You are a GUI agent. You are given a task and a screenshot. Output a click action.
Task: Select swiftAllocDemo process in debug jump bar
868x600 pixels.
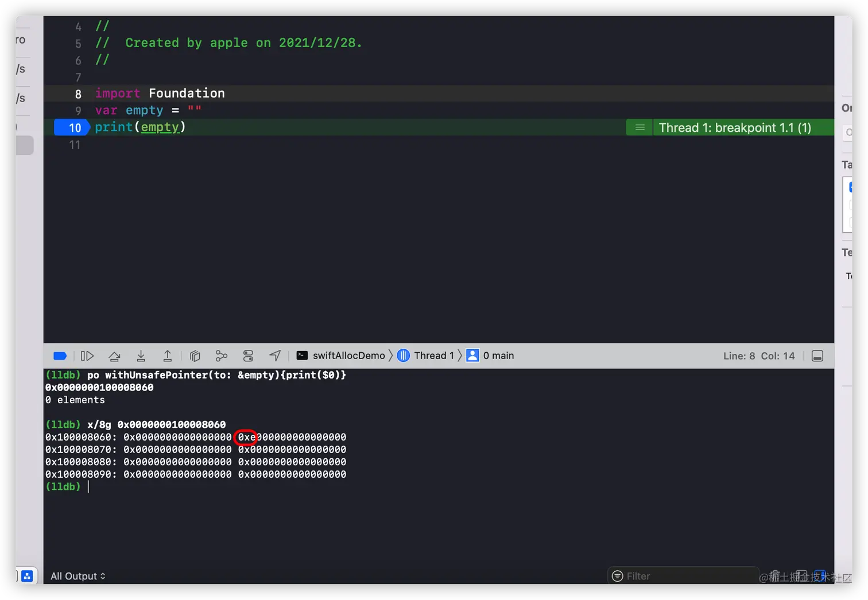(340, 356)
